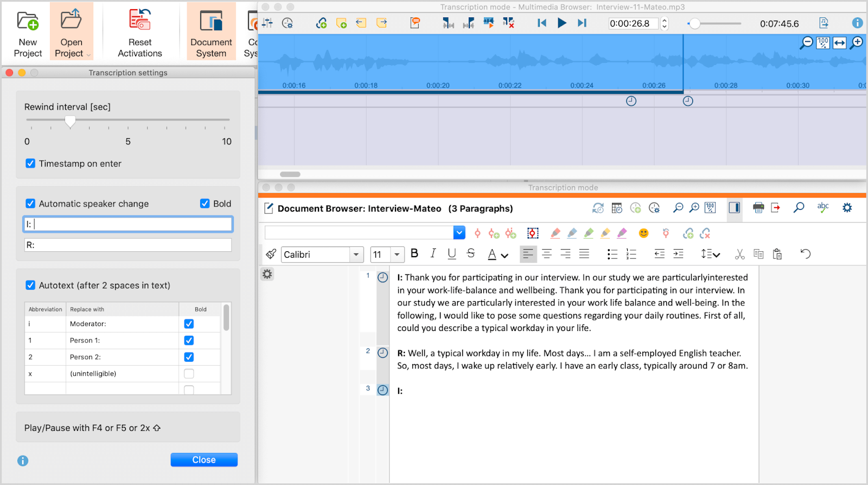Click the export document icon
The height and width of the screenshot is (485, 868).
776,207
